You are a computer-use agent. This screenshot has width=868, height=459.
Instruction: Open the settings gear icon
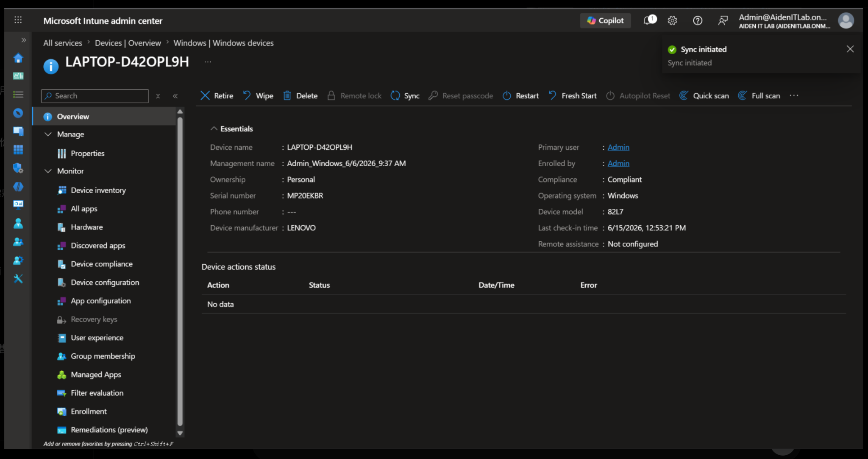tap(672, 20)
